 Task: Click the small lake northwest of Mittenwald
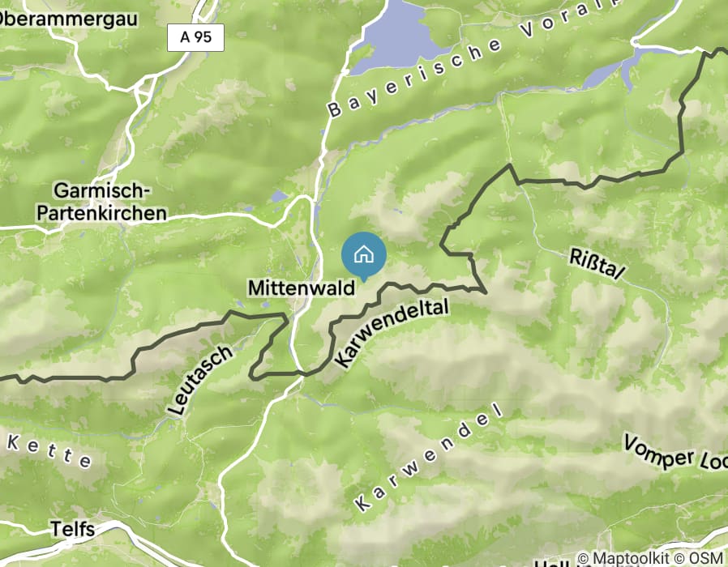click(280, 197)
